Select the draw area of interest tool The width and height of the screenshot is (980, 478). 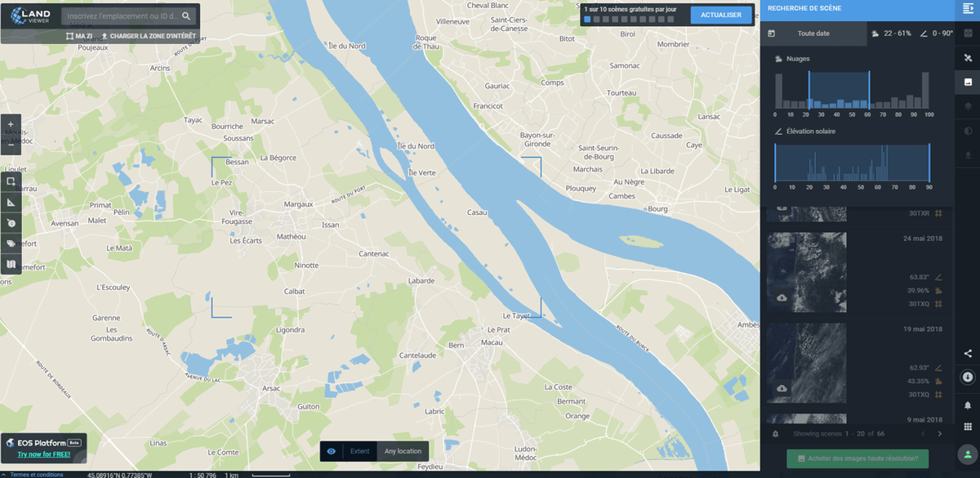11,181
